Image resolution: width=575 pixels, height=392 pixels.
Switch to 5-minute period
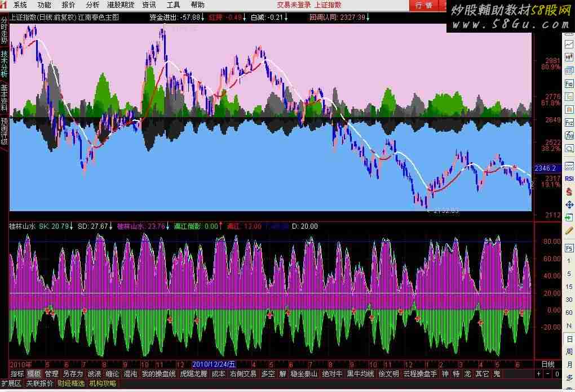[569, 274]
